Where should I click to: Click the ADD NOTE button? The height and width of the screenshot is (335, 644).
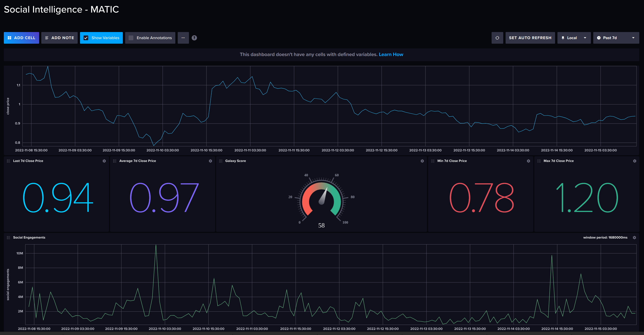click(x=59, y=38)
